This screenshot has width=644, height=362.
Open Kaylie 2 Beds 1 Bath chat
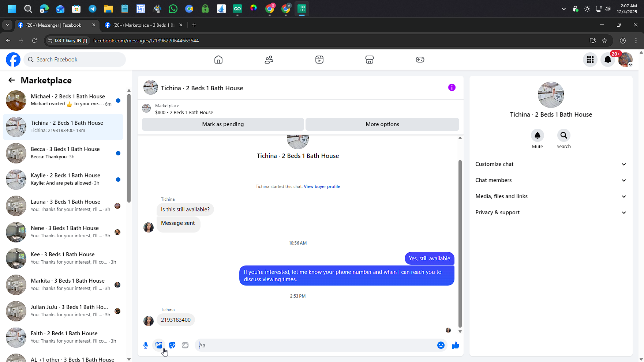tap(63, 180)
